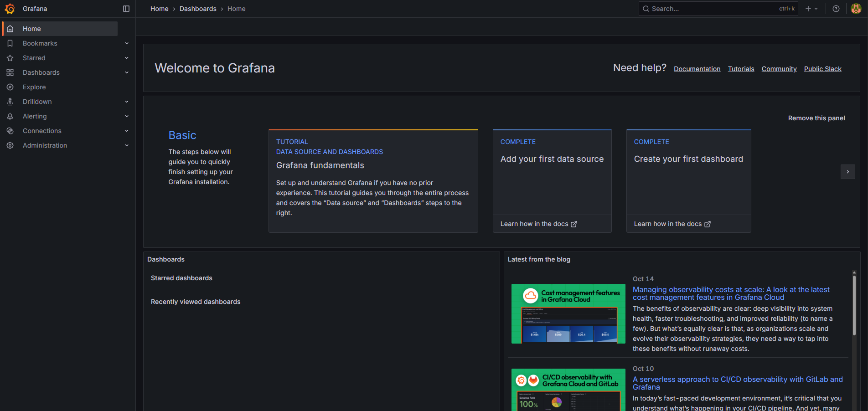The image size is (868, 411).
Task: Click Learn how in docs for data source
Action: pyautogui.click(x=539, y=224)
